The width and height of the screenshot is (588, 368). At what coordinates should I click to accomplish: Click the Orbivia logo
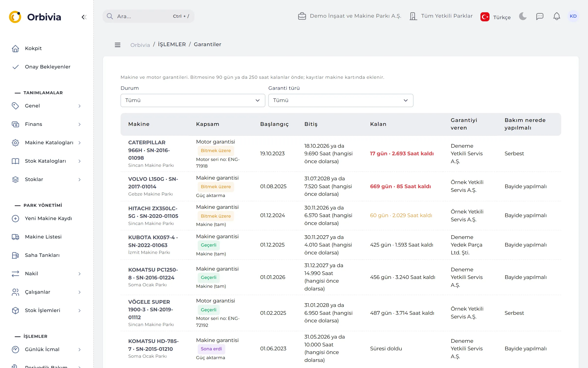(x=35, y=17)
